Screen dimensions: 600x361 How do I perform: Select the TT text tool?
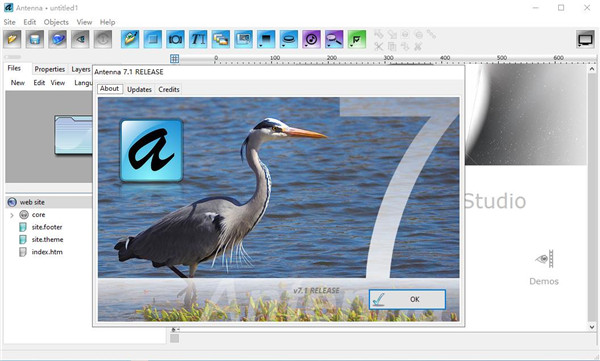(198, 39)
